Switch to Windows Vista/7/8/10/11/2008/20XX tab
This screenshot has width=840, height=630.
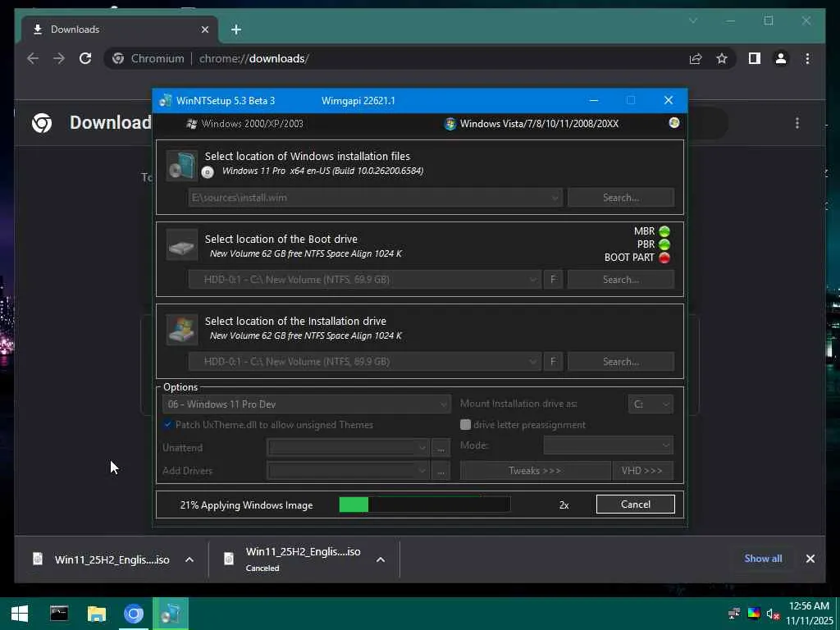tap(532, 124)
